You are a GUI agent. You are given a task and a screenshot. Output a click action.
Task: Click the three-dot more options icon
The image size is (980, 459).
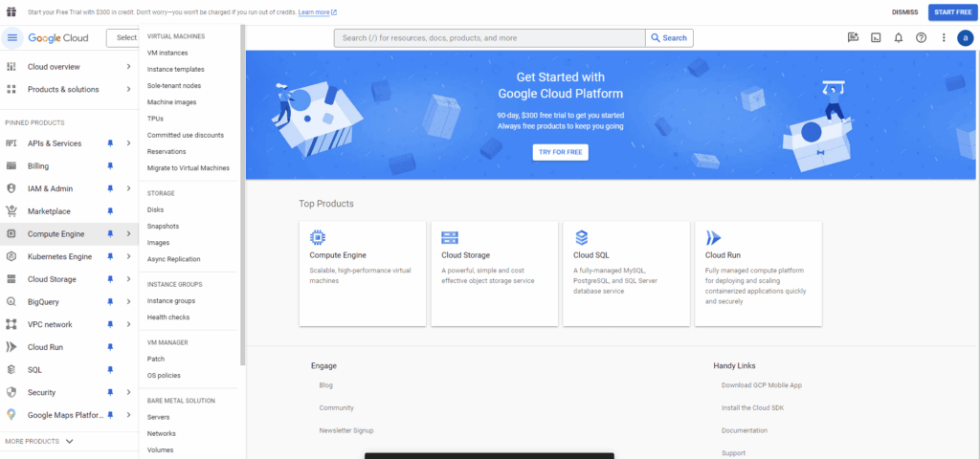944,38
